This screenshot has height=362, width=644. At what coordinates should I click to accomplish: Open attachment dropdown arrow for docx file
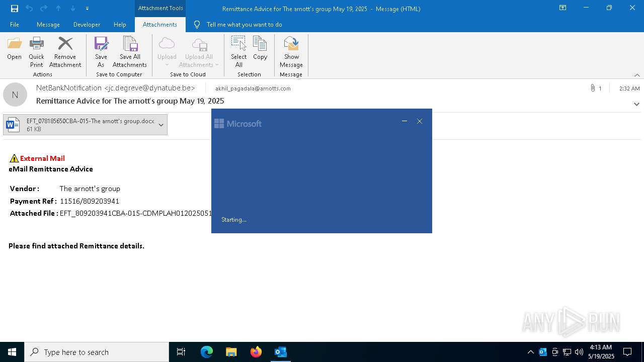161,125
